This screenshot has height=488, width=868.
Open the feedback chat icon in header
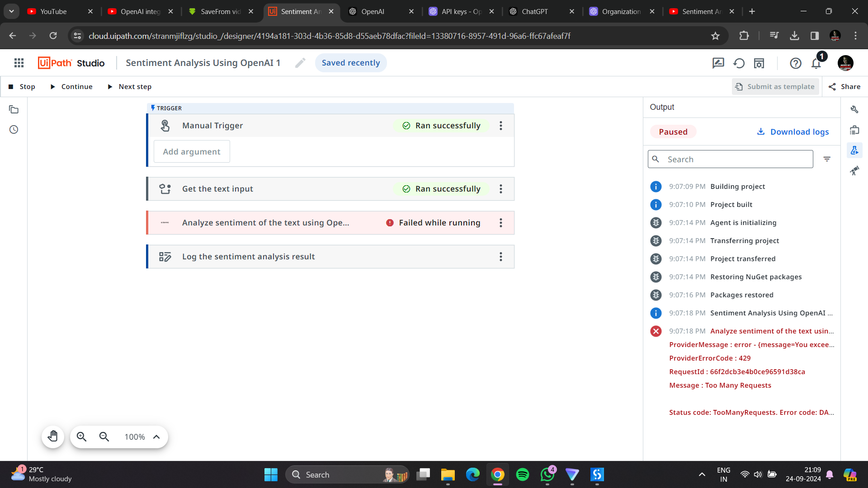718,63
